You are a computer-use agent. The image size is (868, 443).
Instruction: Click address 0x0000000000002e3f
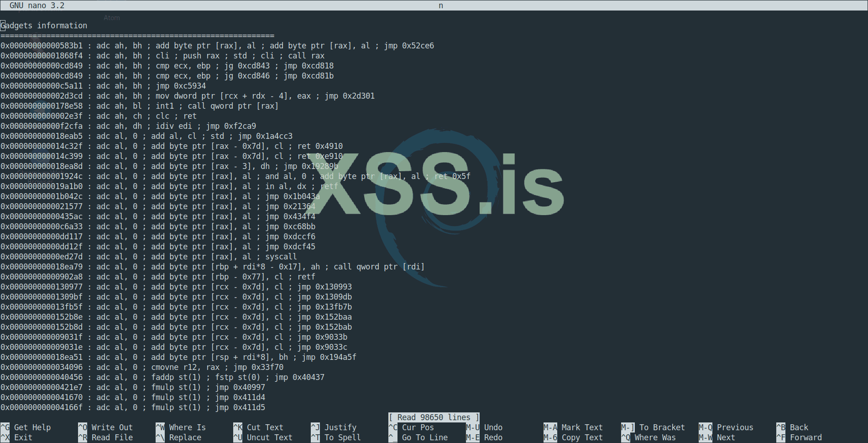(42, 116)
